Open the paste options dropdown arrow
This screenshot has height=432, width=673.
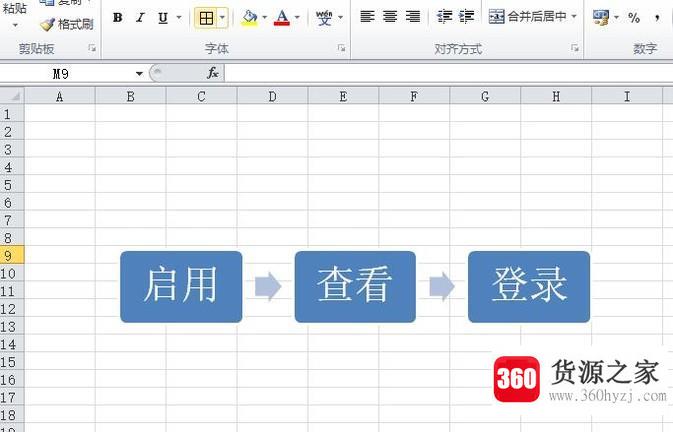tap(15, 25)
